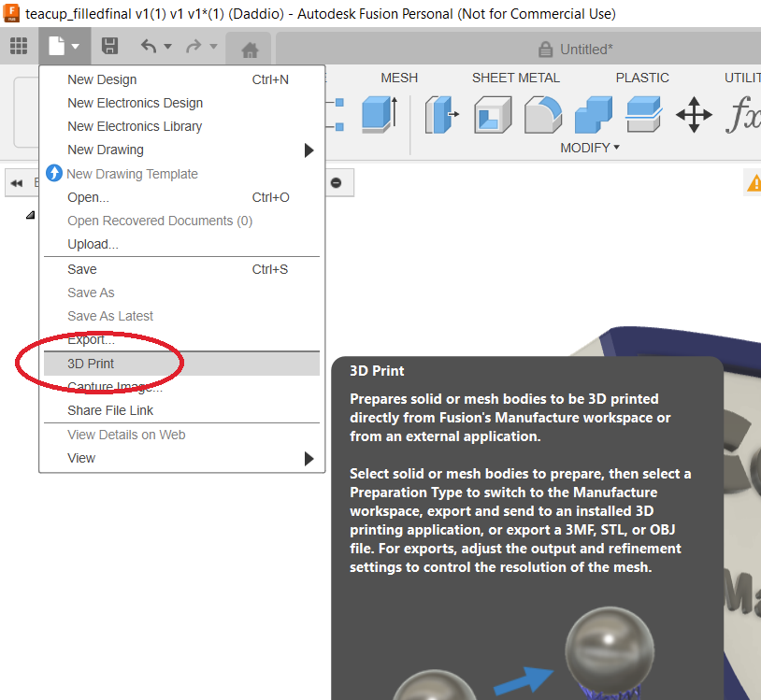Expand the browser tree root triangle
The image size is (761, 700).
click(30, 214)
